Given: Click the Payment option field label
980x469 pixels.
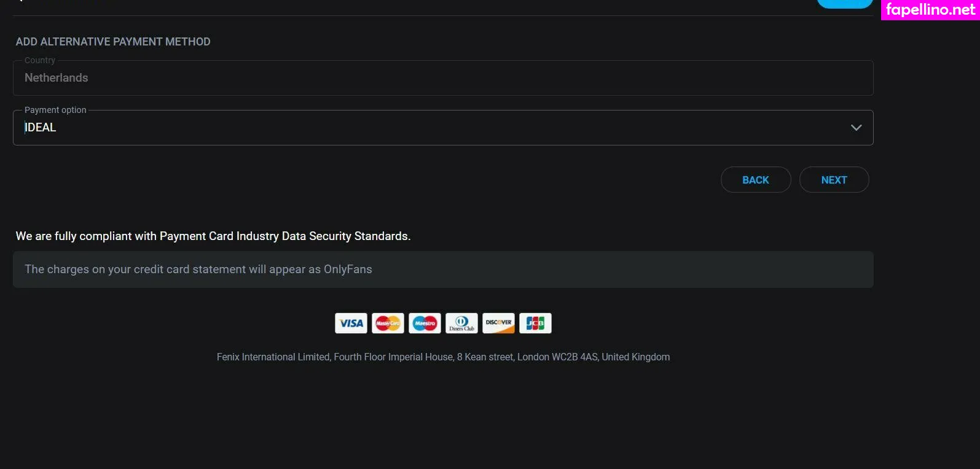Looking at the screenshot, I should [x=55, y=110].
